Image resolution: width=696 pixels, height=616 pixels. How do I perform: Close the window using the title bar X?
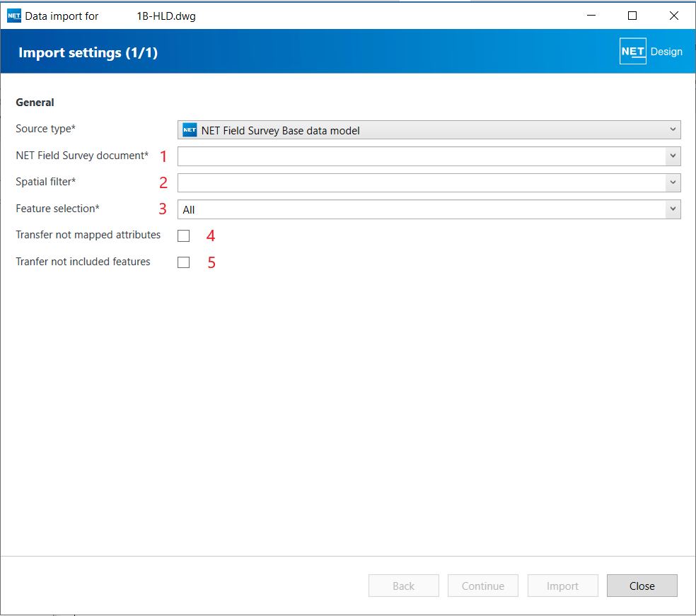pos(673,16)
